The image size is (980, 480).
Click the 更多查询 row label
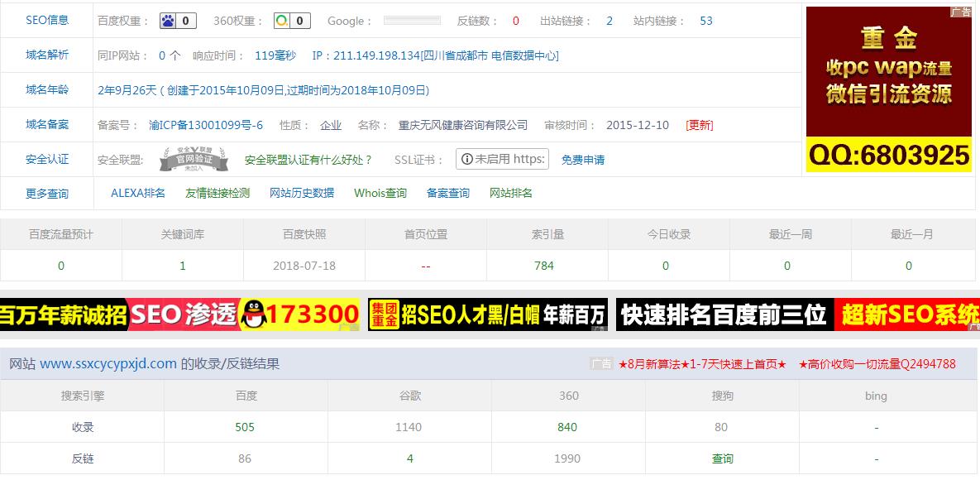click(x=47, y=194)
